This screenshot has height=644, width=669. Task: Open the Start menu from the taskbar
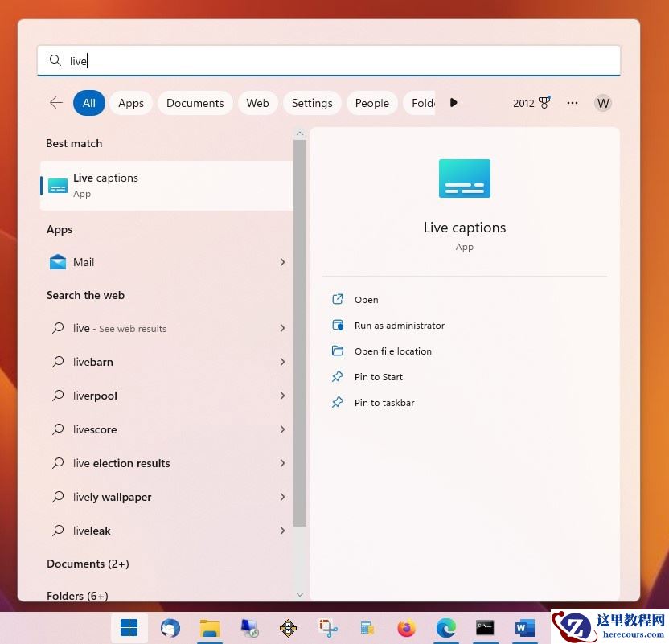click(129, 628)
